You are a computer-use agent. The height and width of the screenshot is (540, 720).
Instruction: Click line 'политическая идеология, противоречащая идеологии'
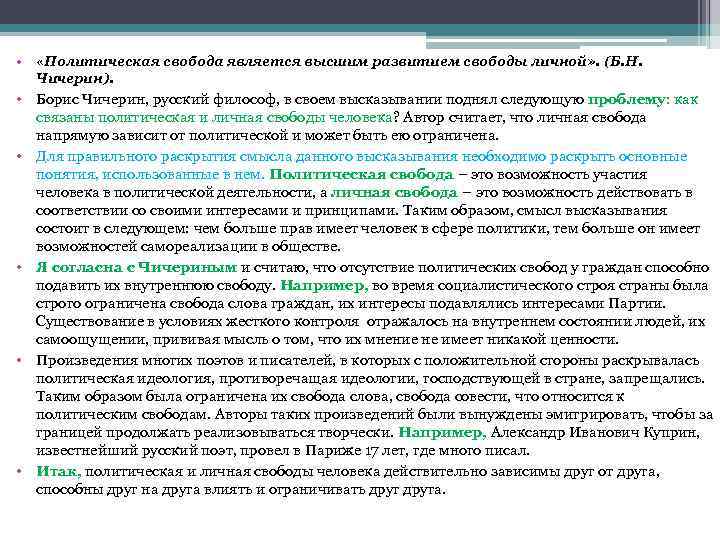click(x=370, y=379)
